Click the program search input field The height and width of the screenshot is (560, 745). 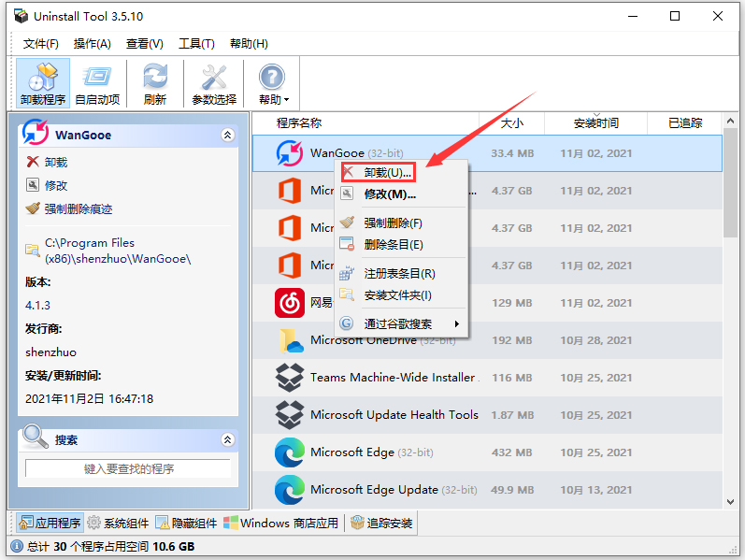tap(128, 468)
